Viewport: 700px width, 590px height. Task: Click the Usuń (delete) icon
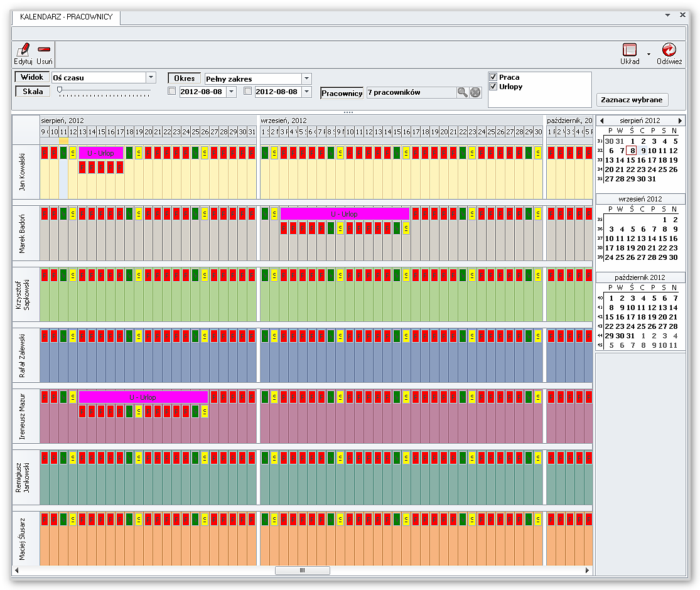(x=44, y=50)
